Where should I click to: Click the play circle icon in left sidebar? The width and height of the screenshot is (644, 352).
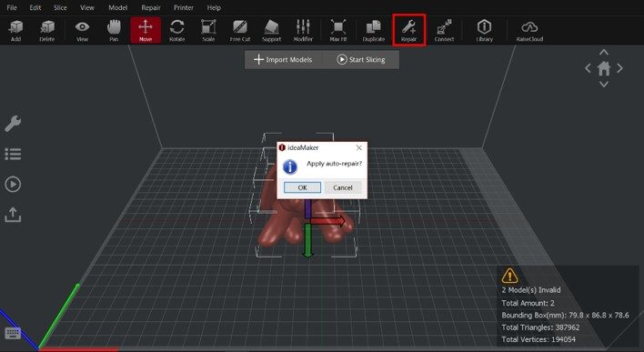(13, 184)
